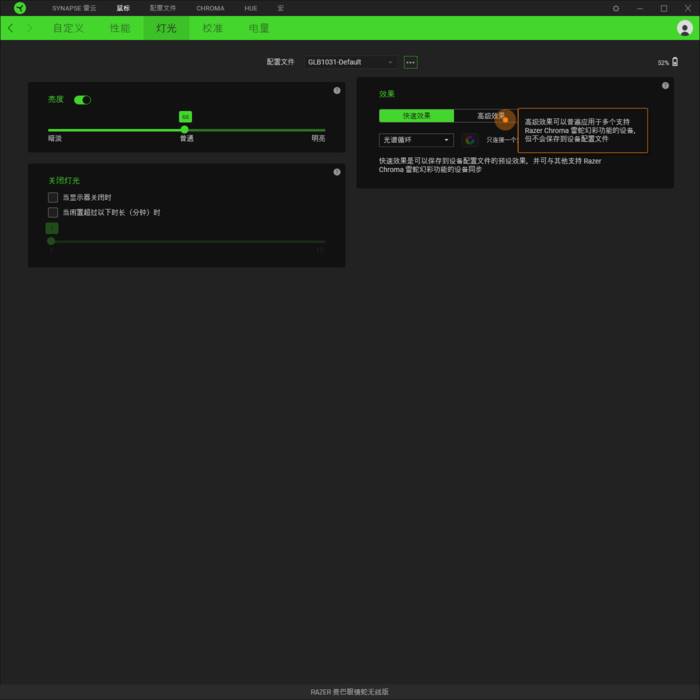Click the 暗淡 brightness label
700x700 pixels.
tap(55, 139)
